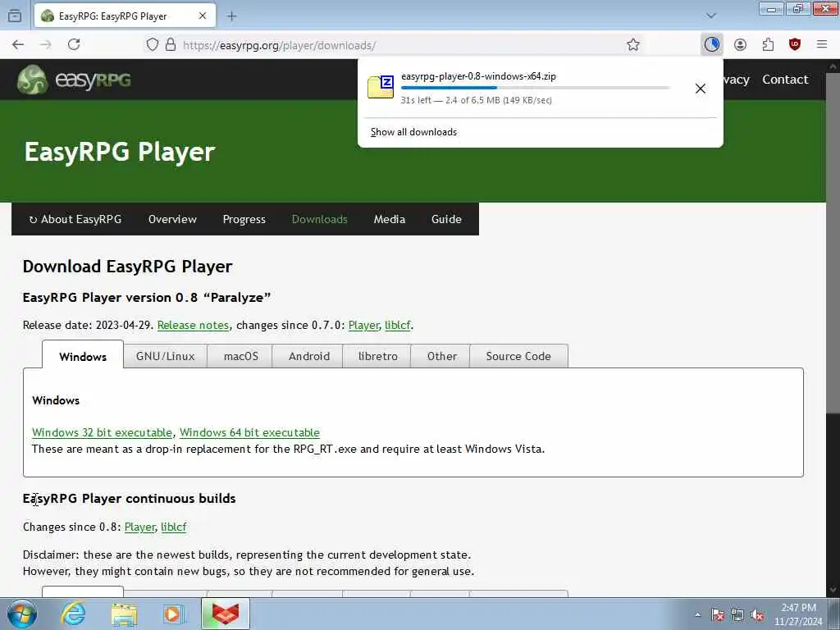
Task: Expand the list all tabs chevron
Action: [x=711, y=16]
